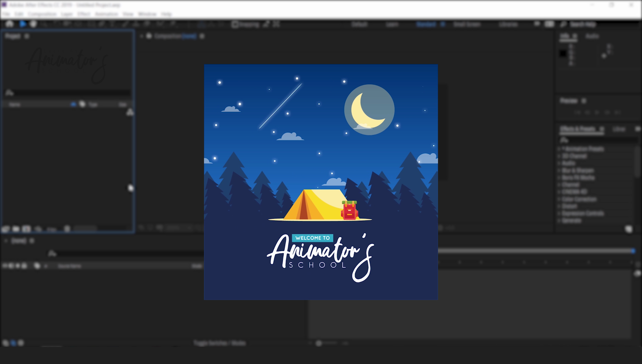
Task: Select the Selection tool in the toolbar
Action: click(x=23, y=24)
